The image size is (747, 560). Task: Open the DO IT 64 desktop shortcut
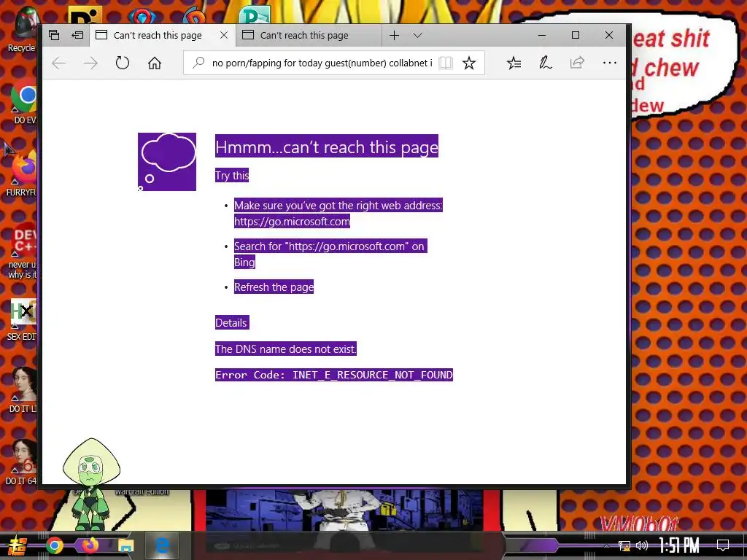(x=22, y=462)
